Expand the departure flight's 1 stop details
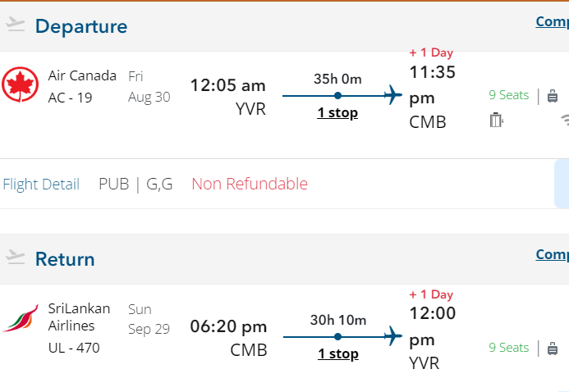The height and width of the screenshot is (392, 569). [x=337, y=113]
